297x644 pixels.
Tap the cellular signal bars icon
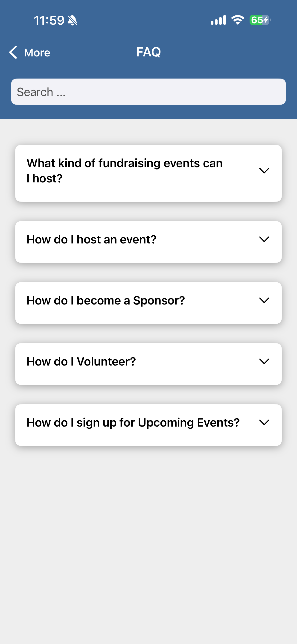point(218,20)
